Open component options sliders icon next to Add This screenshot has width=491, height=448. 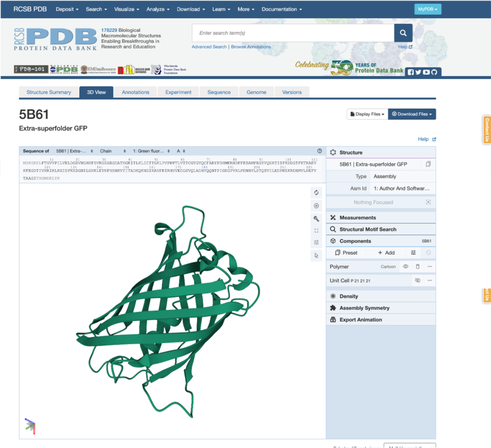pos(413,253)
